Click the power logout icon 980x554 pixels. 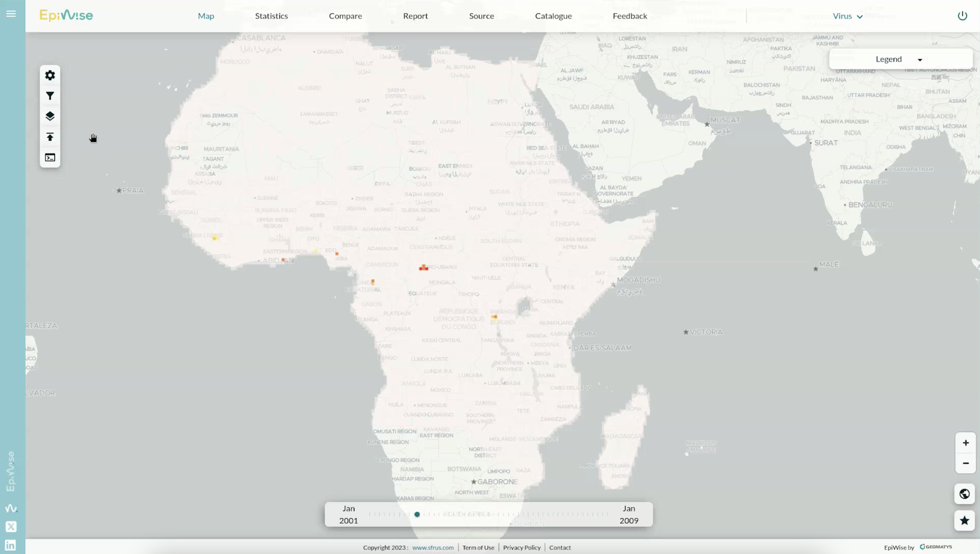tap(962, 16)
